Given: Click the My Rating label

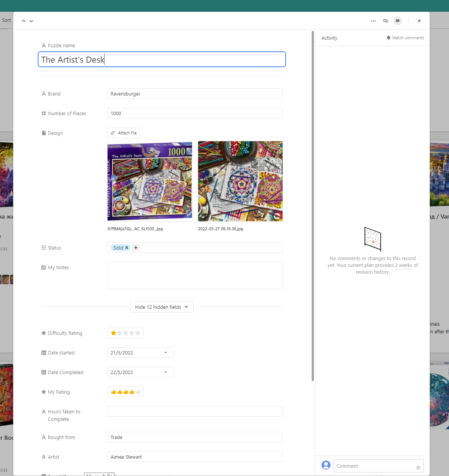Looking at the screenshot, I should 58,392.
